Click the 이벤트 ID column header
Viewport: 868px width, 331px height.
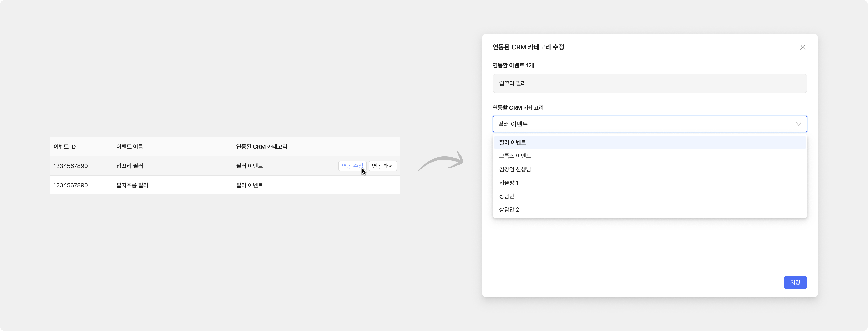(x=65, y=147)
